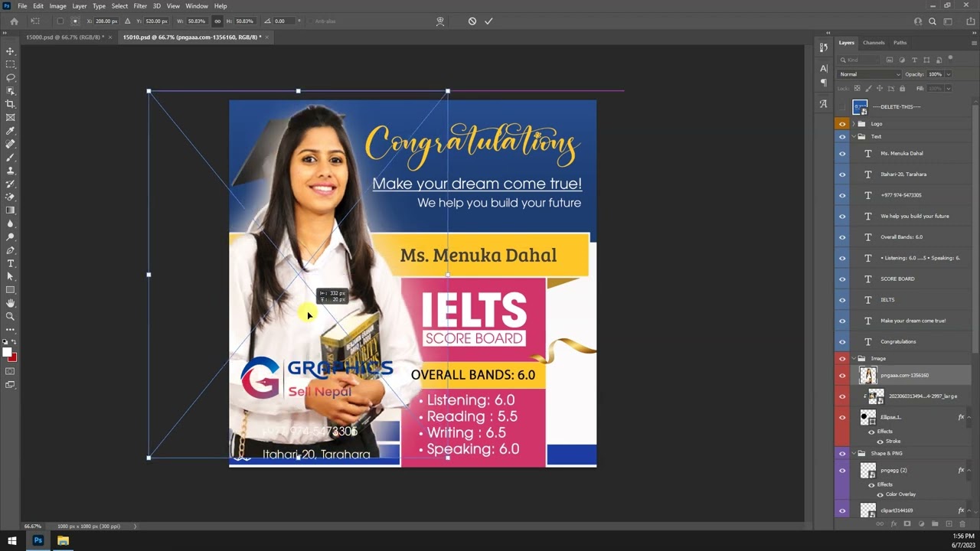Select the Hand tool
Viewport: 980px width, 551px height.
tap(10, 303)
